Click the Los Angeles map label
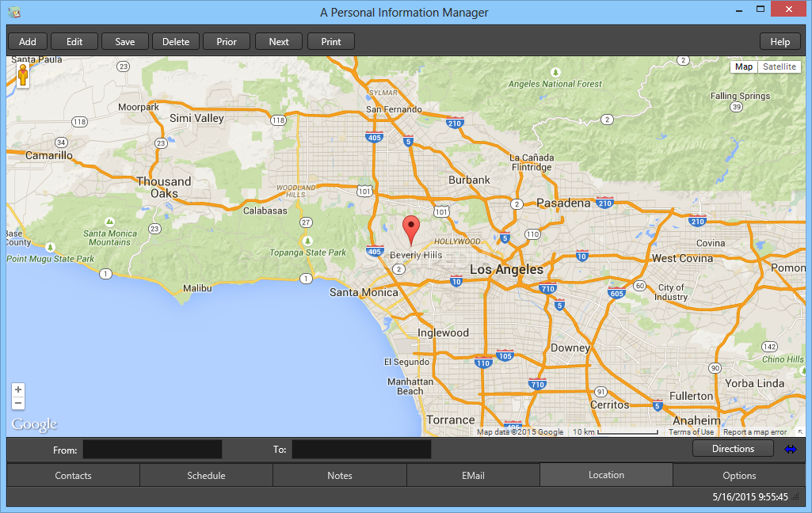 point(506,269)
